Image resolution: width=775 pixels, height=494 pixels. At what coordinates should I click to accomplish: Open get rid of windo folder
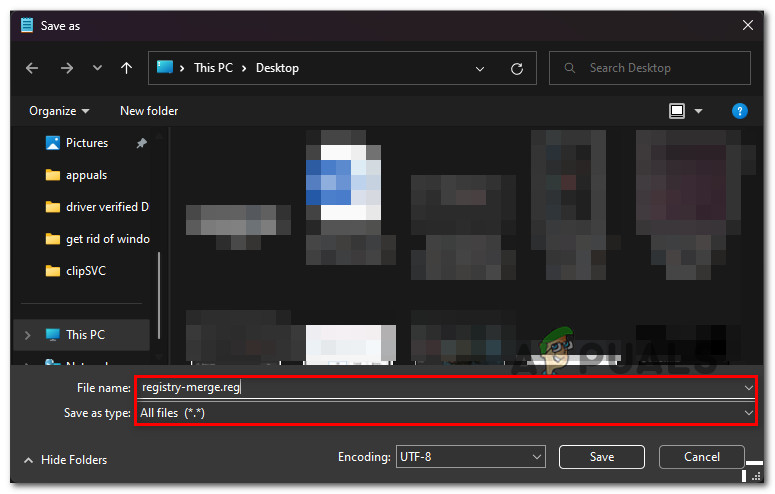(x=96, y=239)
